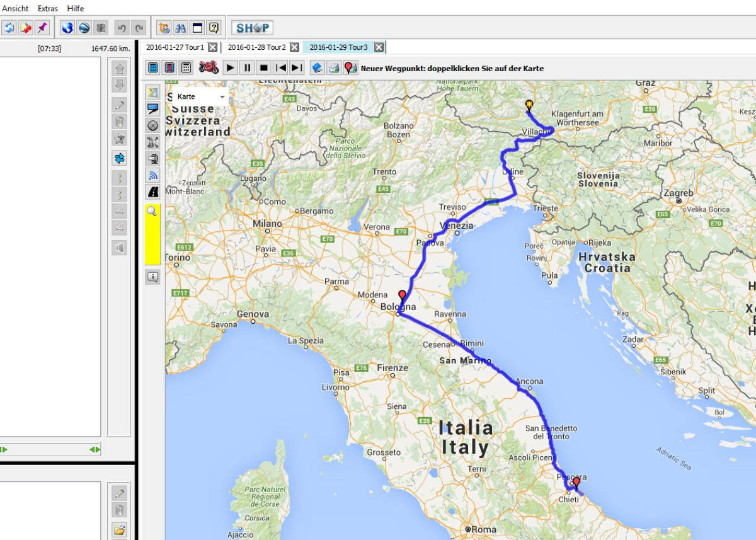Click the blue calculator route icon
The width and height of the screenshot is (756, 540).
pos(152,67)
